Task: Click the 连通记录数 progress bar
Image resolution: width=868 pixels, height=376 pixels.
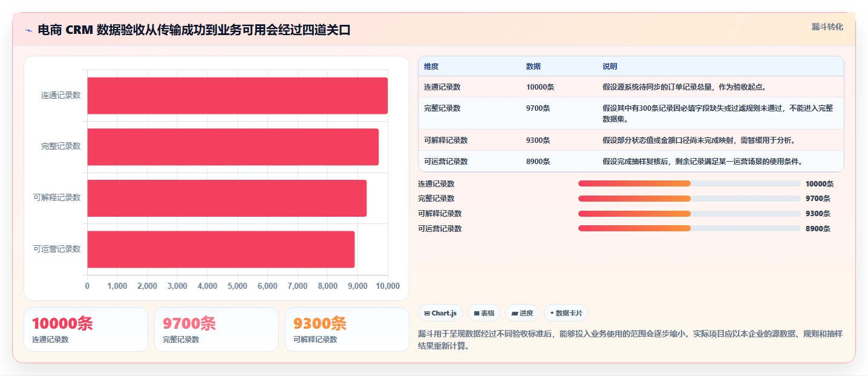Action: click(x=690, y=183)
